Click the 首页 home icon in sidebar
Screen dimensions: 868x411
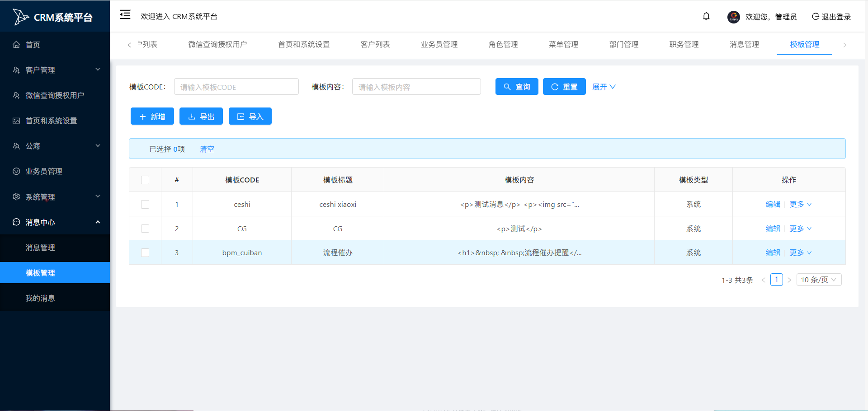(x=16, y=44)
